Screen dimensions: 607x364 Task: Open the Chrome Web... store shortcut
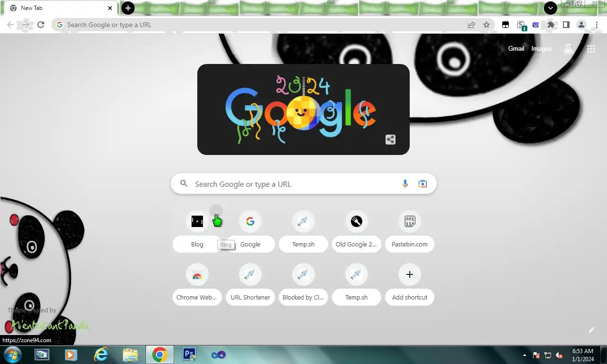coord(197,285)
